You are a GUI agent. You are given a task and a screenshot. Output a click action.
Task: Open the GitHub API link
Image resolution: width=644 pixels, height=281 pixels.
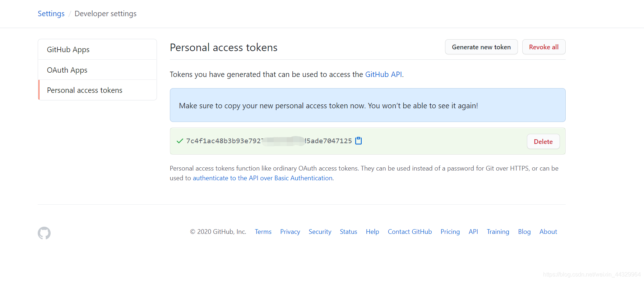[383, 74]
